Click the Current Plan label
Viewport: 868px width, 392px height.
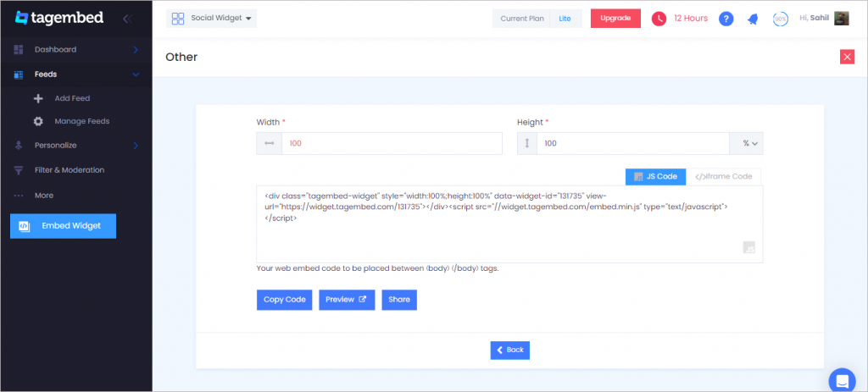click(522, 19)
